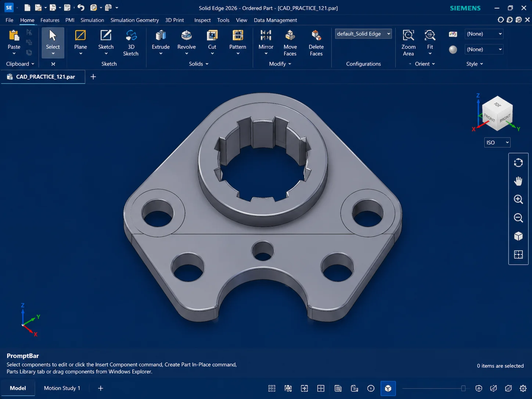Switch to the Inspect tab

pos(202,20)
